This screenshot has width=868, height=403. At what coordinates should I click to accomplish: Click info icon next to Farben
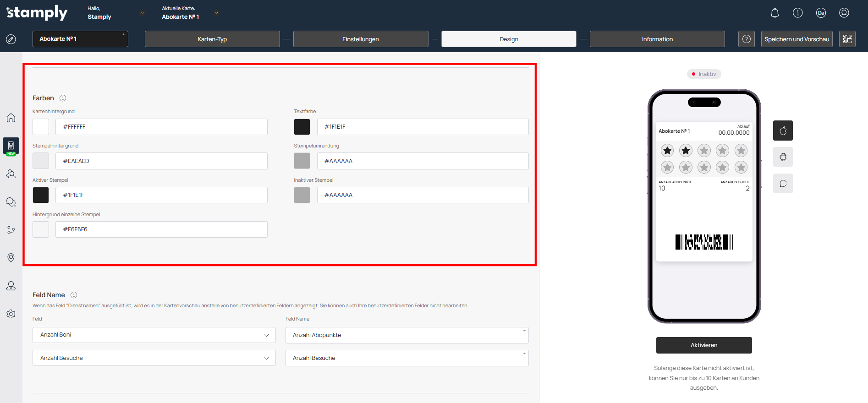coord(63,98)
